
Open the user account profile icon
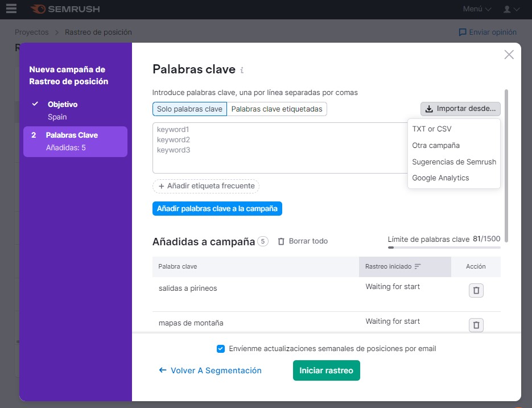click(512, 9)
